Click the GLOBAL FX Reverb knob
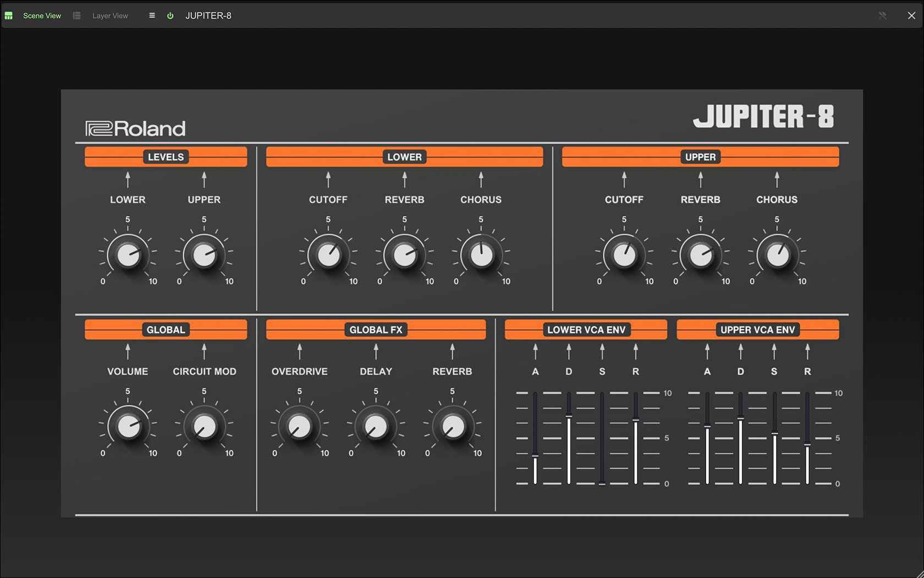The image size is (924, 578). [x=453, y=427]
